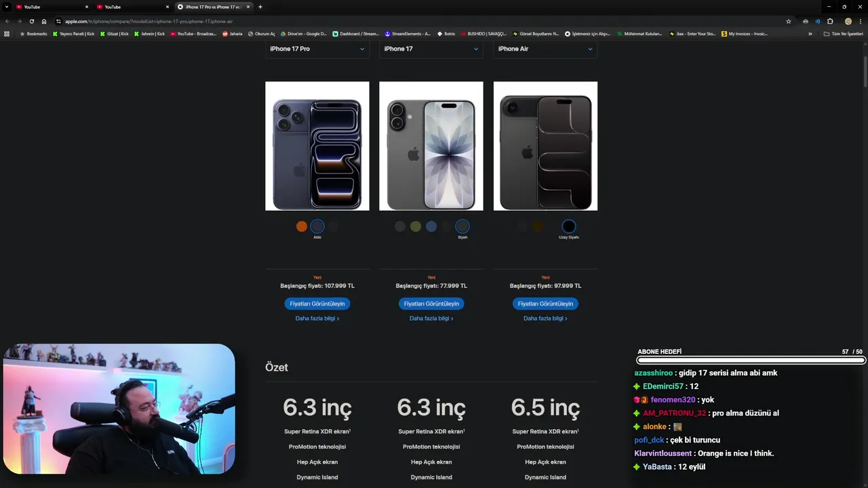Reload the page with the refresh icon
The image size is (868, 488).
click(31, 21)
